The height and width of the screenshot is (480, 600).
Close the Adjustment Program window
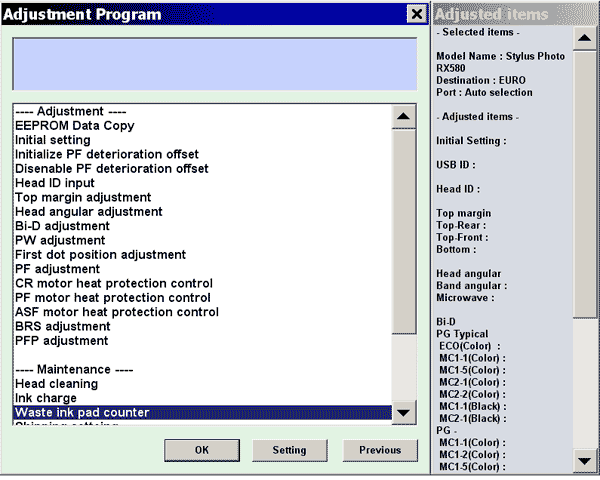(x=417, y=14)
